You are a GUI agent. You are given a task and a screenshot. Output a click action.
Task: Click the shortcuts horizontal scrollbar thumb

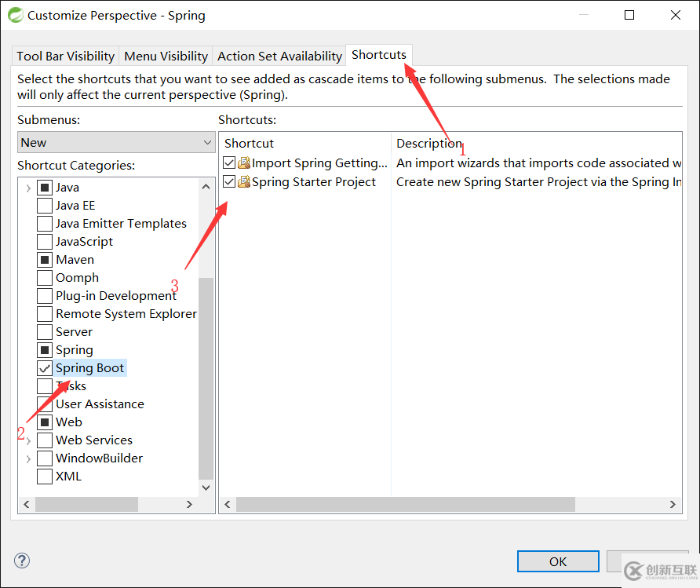tap(406, 505)
